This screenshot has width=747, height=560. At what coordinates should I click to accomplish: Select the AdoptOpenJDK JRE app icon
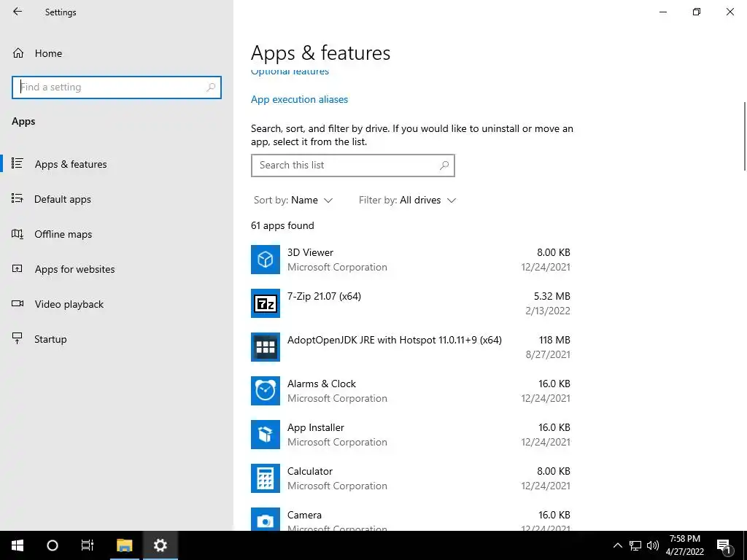pos(266,347)
